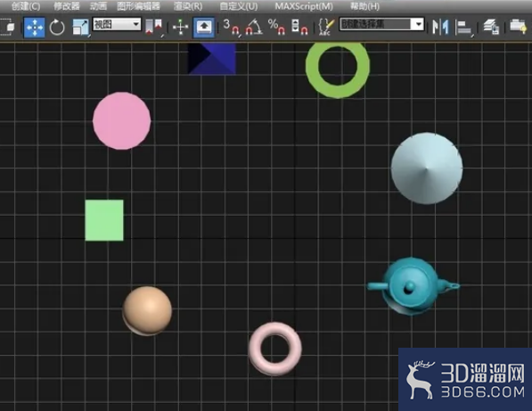Toggle the Angle Snap icon
Image resolution: width=532 pixels, height=411 pixels.
click(254, 27)
